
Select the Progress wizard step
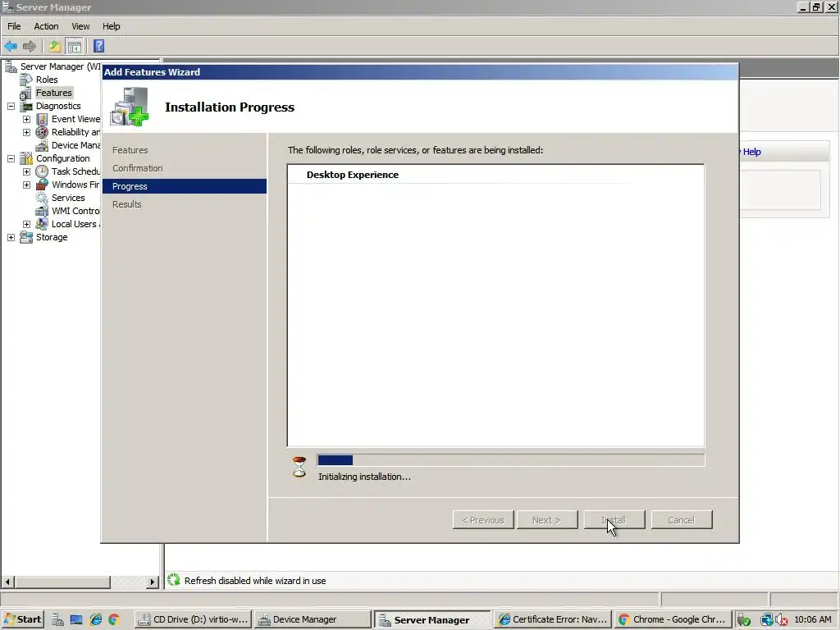185,186
